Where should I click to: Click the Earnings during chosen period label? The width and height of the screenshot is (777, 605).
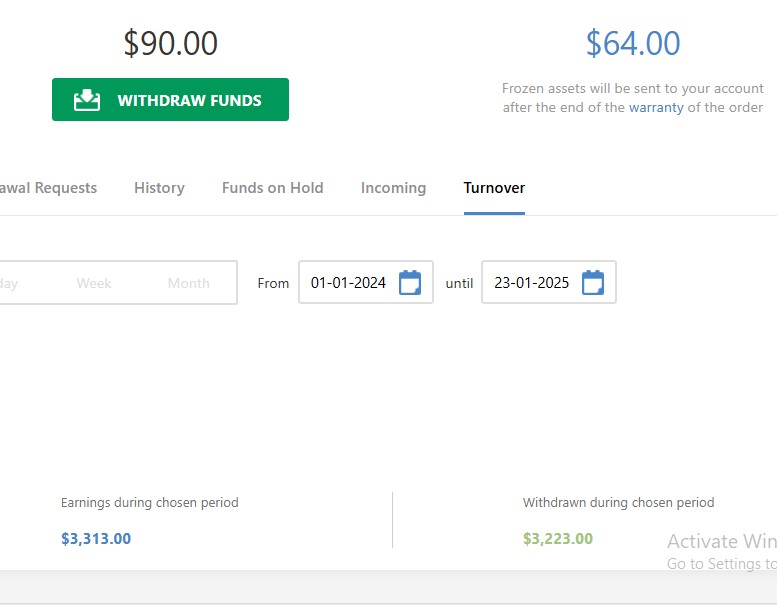coord(150,502)
